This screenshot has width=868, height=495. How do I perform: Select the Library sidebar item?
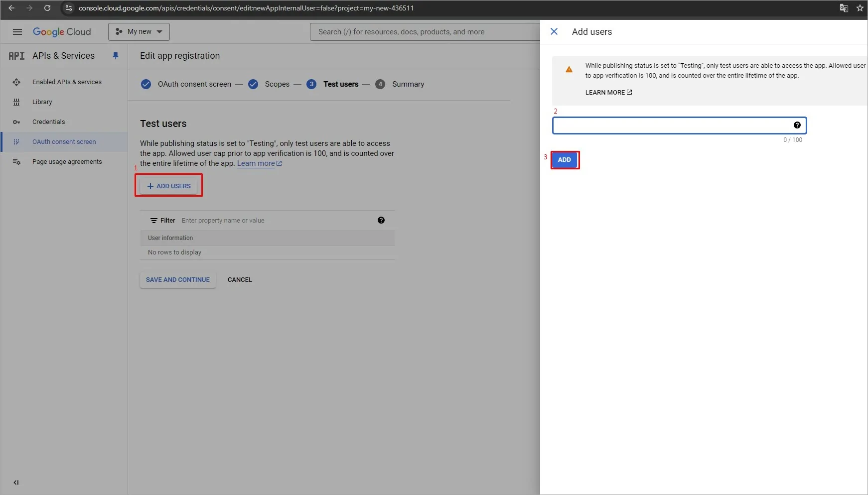pos(42,102)
